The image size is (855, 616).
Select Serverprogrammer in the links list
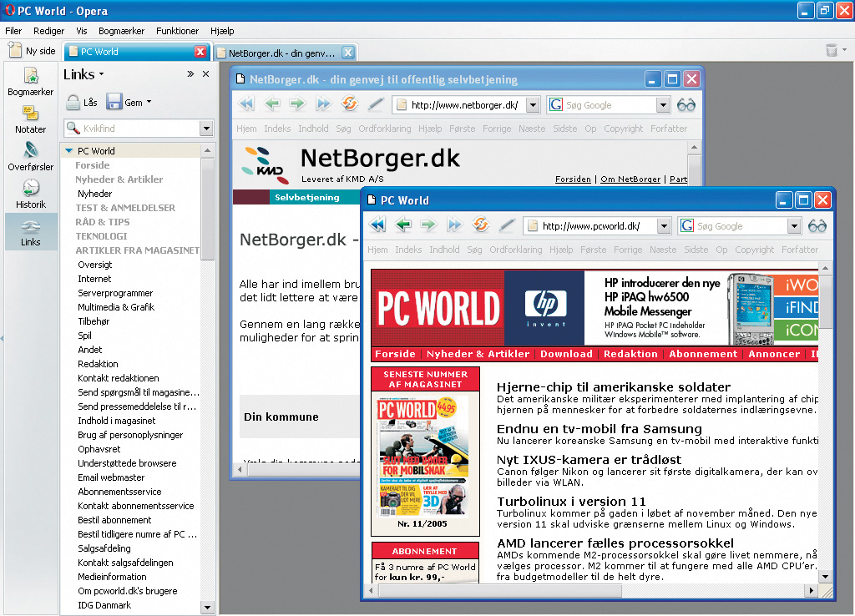pyautogui.click(x=115, y=293)
